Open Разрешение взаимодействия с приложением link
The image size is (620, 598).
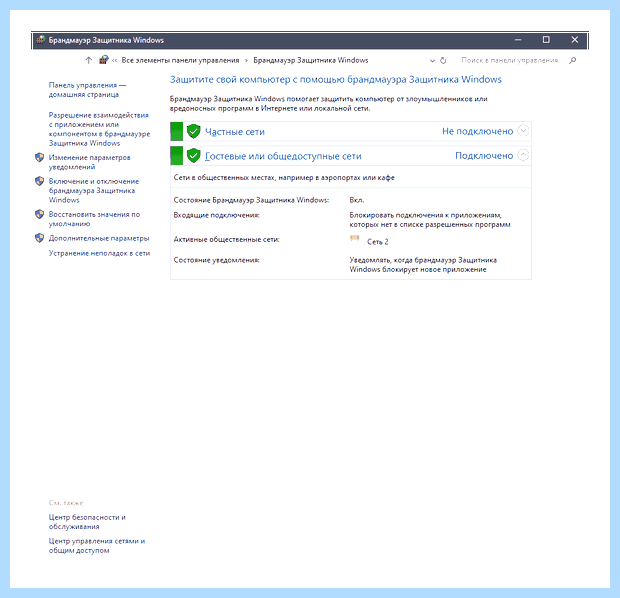99,129
